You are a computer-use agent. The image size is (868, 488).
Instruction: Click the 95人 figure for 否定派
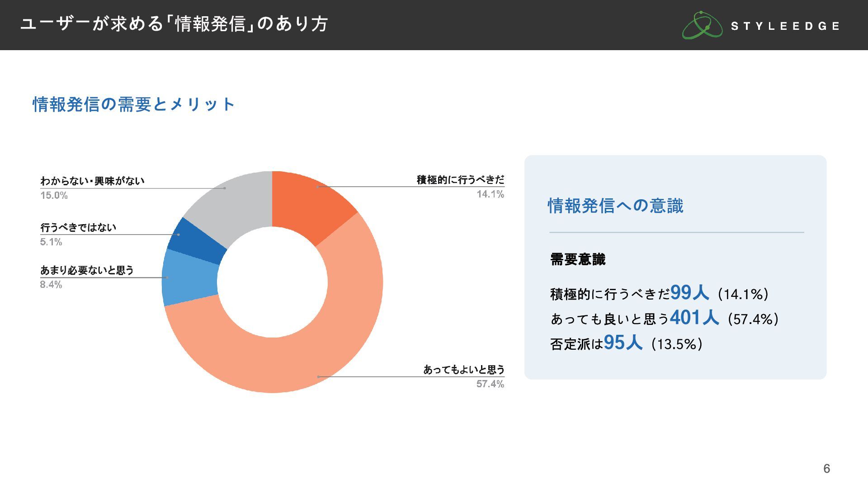tap(623, 343)
